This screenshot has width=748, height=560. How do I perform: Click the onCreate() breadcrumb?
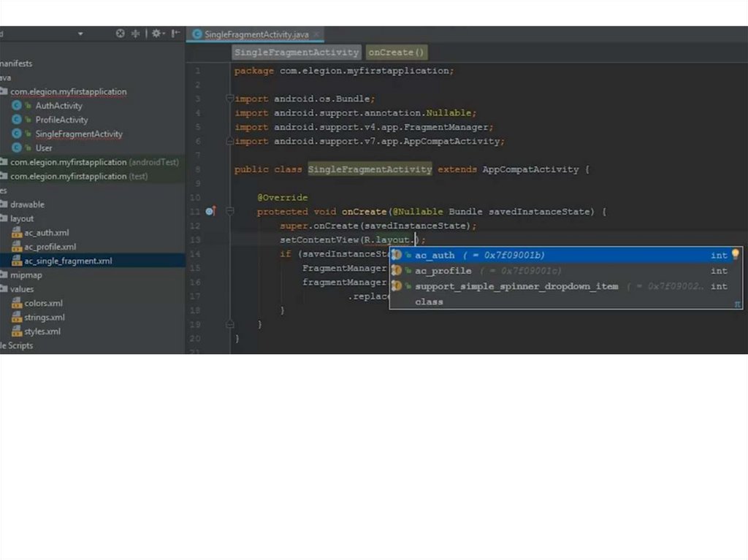[x=396, y=53]
